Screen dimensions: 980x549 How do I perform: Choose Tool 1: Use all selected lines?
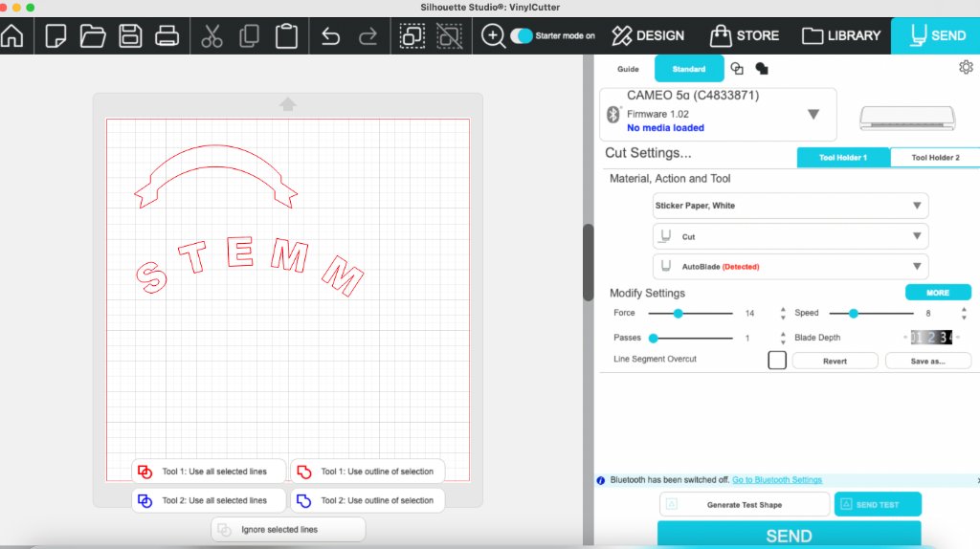pos(209,472)
